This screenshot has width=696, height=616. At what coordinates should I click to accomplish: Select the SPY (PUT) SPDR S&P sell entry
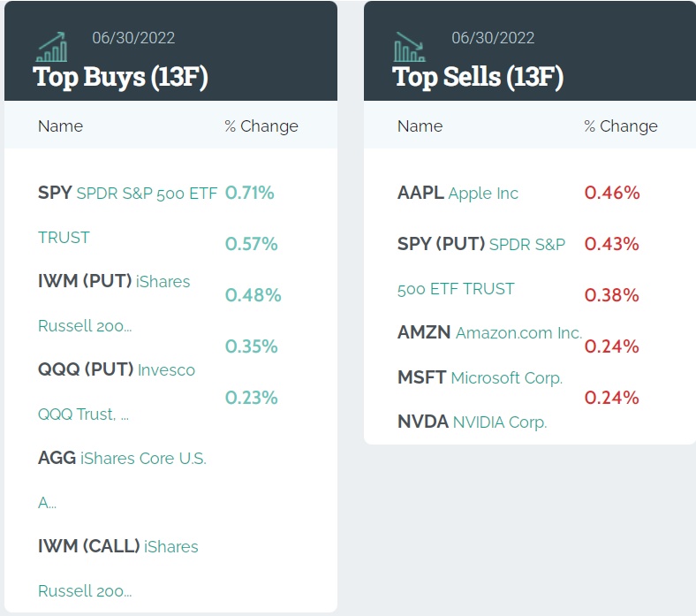pos(481,245)
